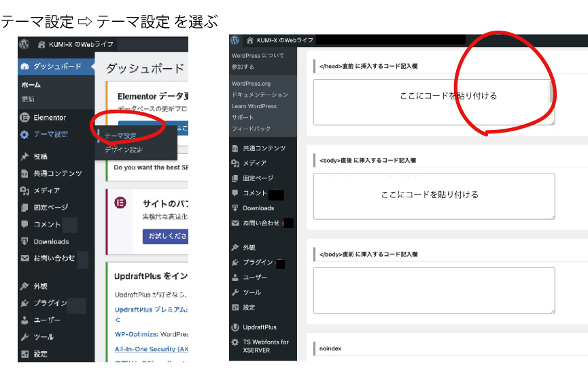Open WordPress.org link in right screenshot menu

point(251,84)
